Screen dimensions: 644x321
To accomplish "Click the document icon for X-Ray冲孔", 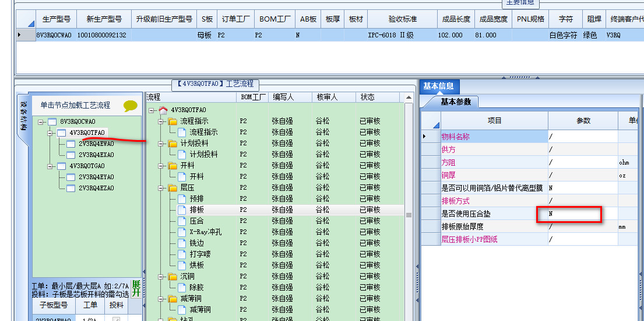I will pyautogui.click(x=182, y=232).
